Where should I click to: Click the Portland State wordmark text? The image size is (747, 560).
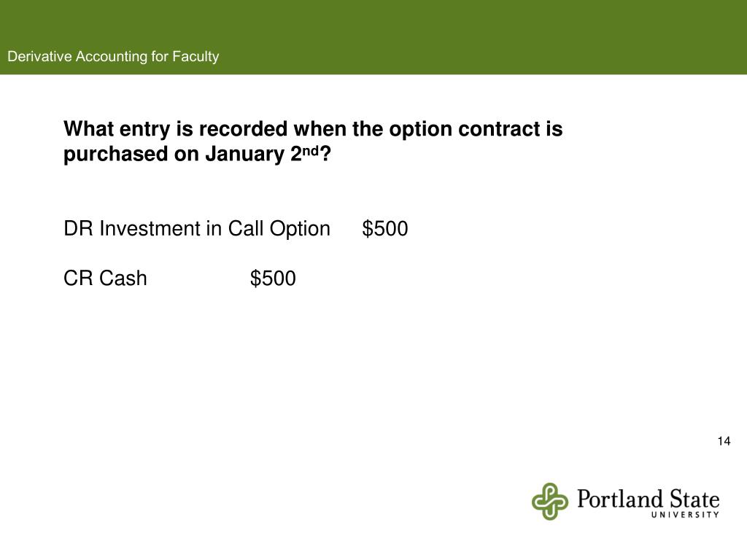[x=648, y=499]
